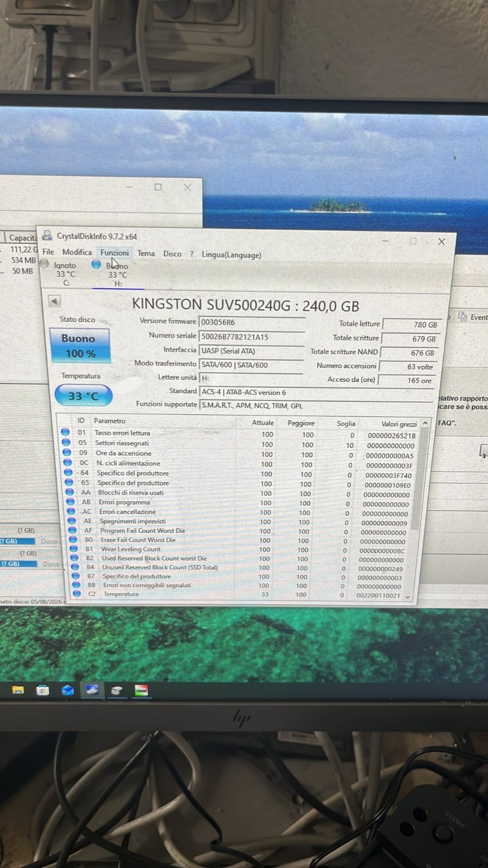Select the Wear Leveling Count row text
The height and width of the screenshot is (868, 488).
click(x=131, y=549)
